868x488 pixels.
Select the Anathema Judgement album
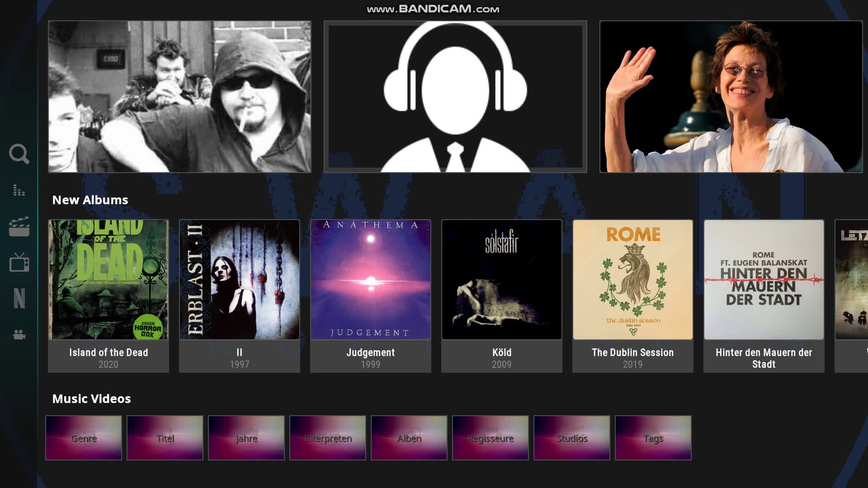click(x=371, y=296)
